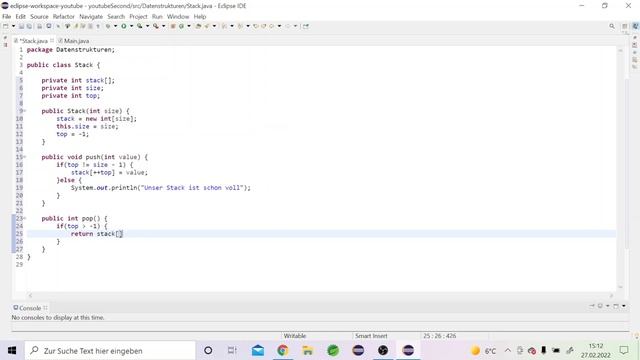Click the Display Selected Console icon
Image resolution: width=640 pixels, height=360 pixels.
600,306
